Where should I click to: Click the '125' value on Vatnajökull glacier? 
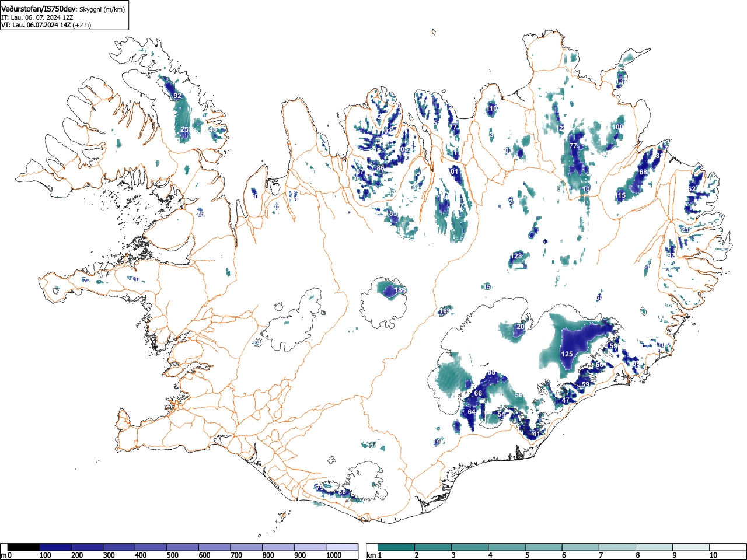567,354
